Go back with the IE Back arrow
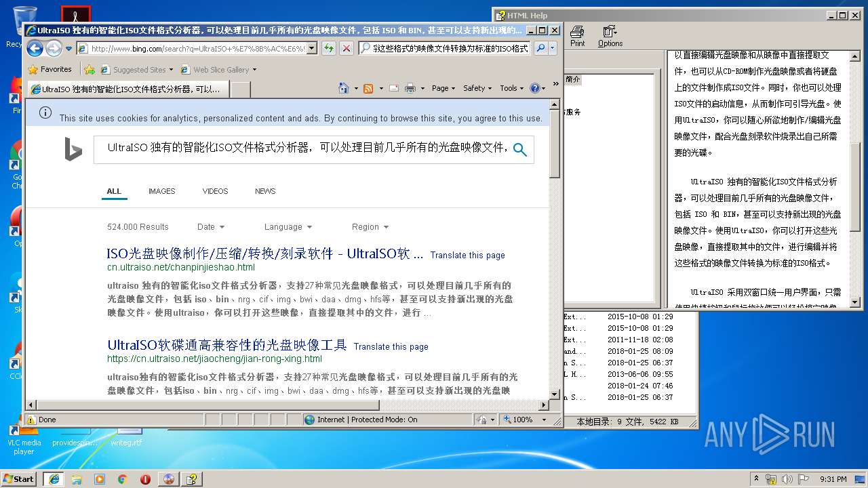This screenshot has height=488, width=868. click(x=35, y=48)
